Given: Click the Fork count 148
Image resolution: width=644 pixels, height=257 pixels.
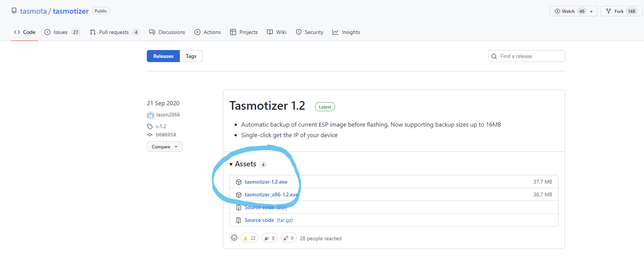Looking at the screenshot, I should (x=632, y=11).
